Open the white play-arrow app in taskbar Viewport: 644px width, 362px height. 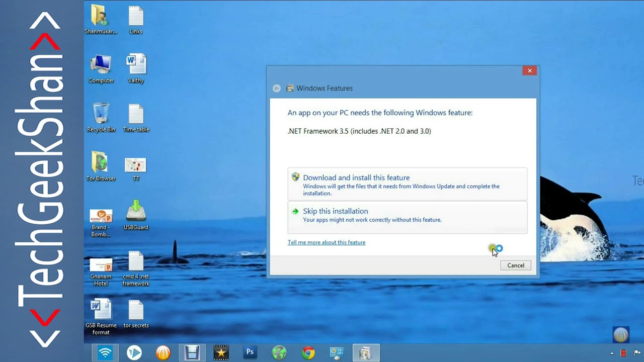coord(134,353)
